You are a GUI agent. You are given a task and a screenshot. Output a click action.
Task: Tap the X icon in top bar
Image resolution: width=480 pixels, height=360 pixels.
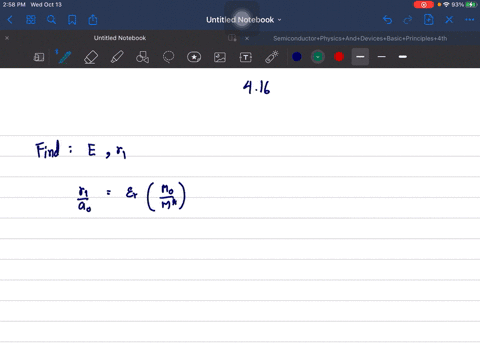tap(449, 20)
